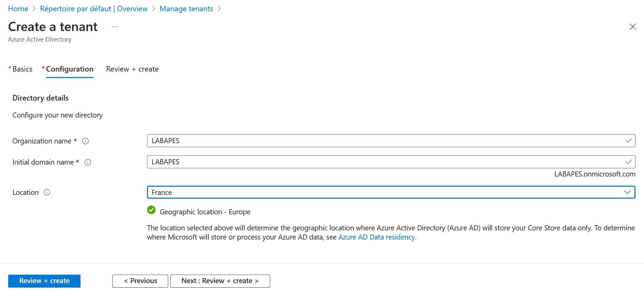
Task: Click the Organization name info icon
Action: [x=86, y=141]
